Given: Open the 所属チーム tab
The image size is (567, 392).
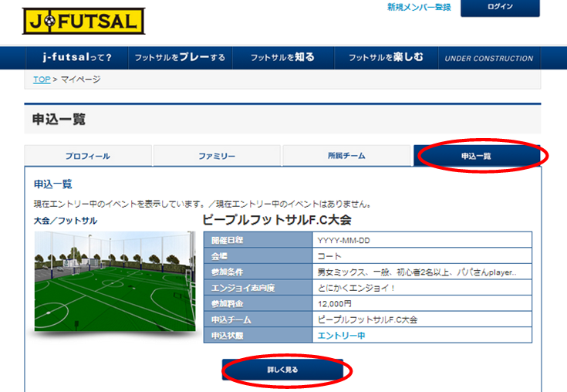Looking at the screenshot, I should (x=346, y=156).
